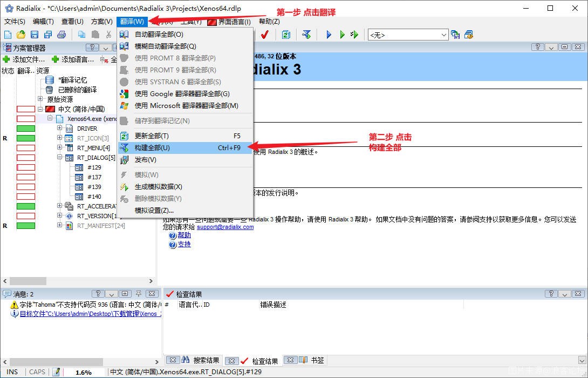Click the Update All toolbar icon
Image resolution: width=588 pixels, height=378 pixels.
point(286,35)
